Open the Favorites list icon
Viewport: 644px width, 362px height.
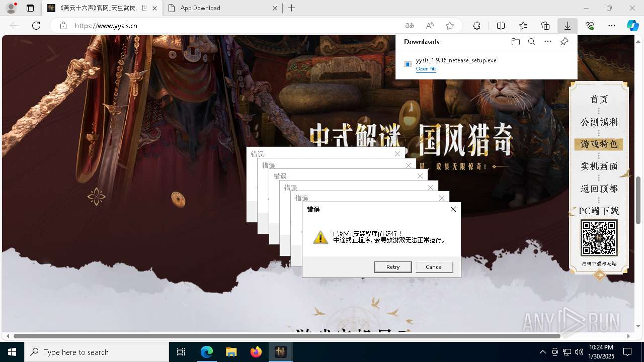(x=523, y=26)
